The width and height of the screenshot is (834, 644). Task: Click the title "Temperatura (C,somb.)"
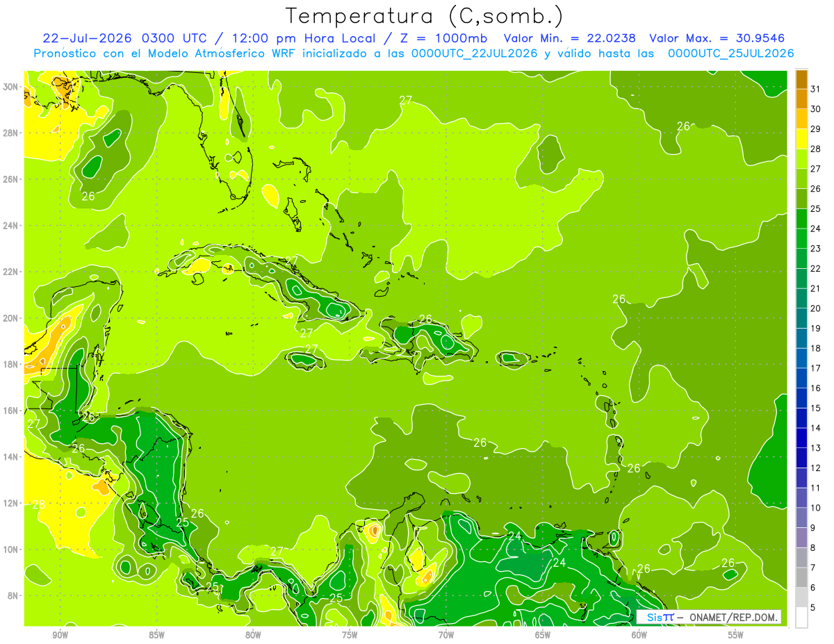[x=423, y=16]
